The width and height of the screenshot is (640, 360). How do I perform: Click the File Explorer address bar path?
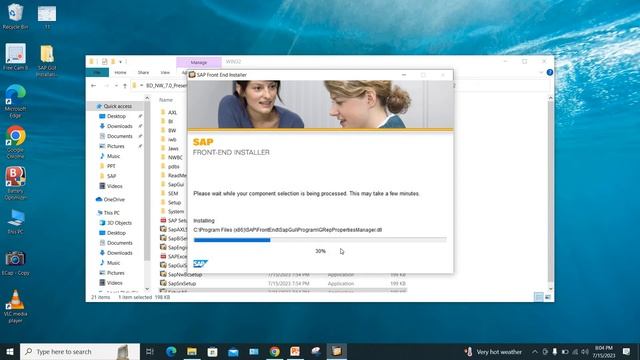[167, 86]
